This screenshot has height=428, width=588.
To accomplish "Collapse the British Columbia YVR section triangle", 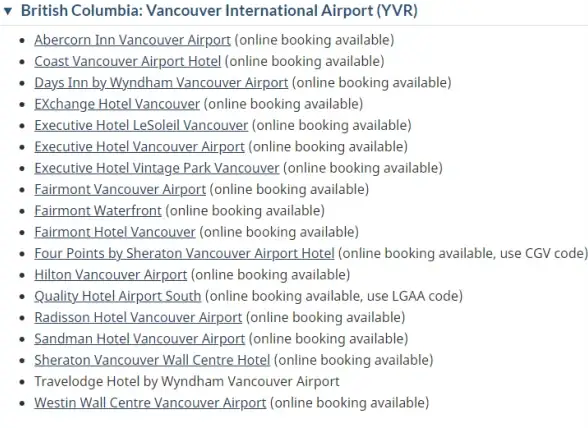I will tap(8, 11).
